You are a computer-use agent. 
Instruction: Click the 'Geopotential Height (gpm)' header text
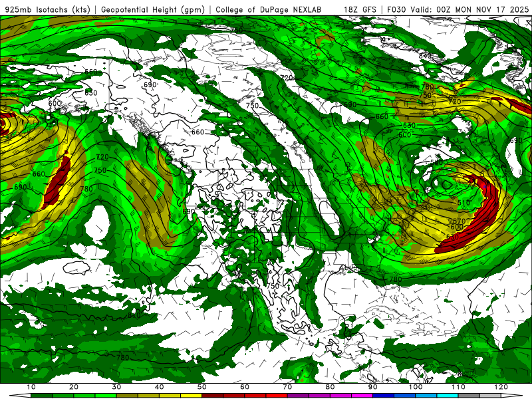pos(153,9)
